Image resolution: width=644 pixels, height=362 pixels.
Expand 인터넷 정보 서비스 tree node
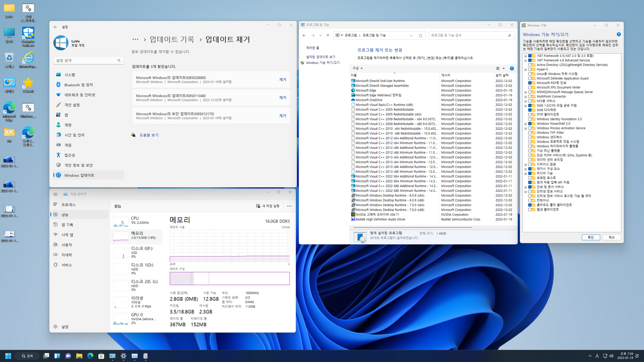(526, 192)
